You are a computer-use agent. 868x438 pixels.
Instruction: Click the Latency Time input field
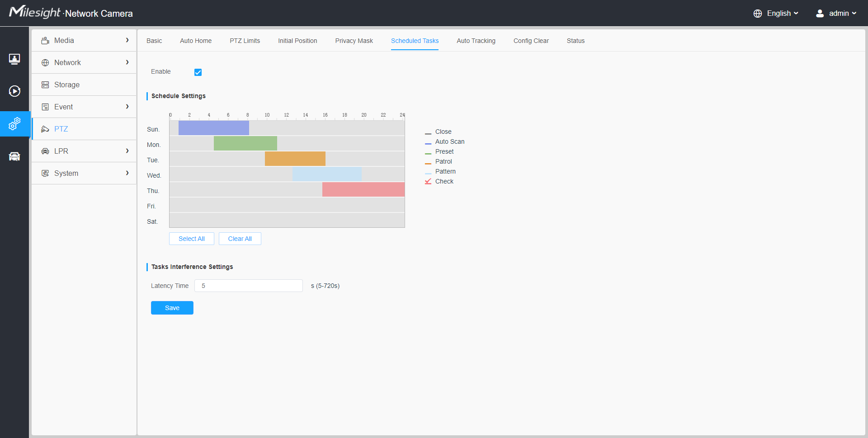(248, 286)
